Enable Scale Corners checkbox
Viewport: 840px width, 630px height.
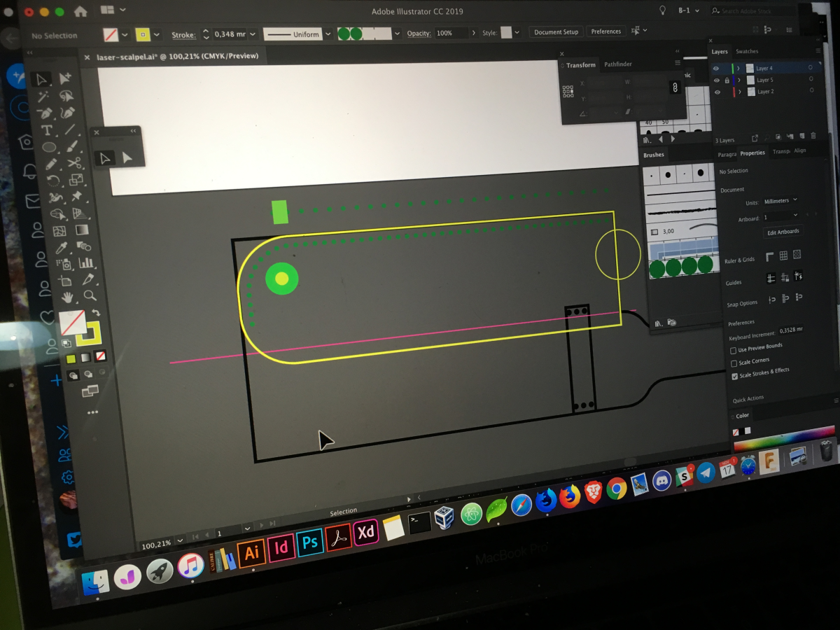[734, 363]
